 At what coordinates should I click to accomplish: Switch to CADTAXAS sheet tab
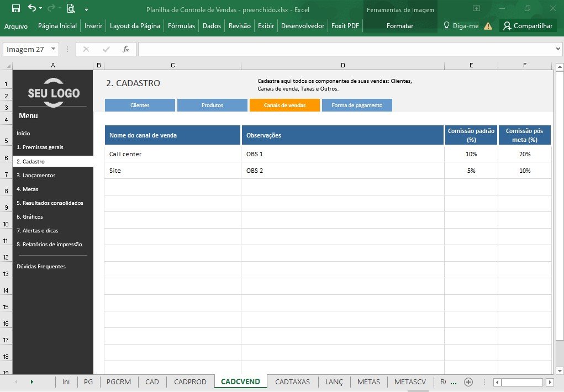(x=292, y=382)
